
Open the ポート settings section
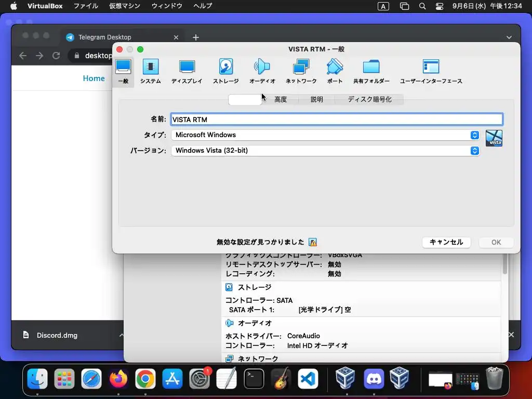click(x=335, y=71)
